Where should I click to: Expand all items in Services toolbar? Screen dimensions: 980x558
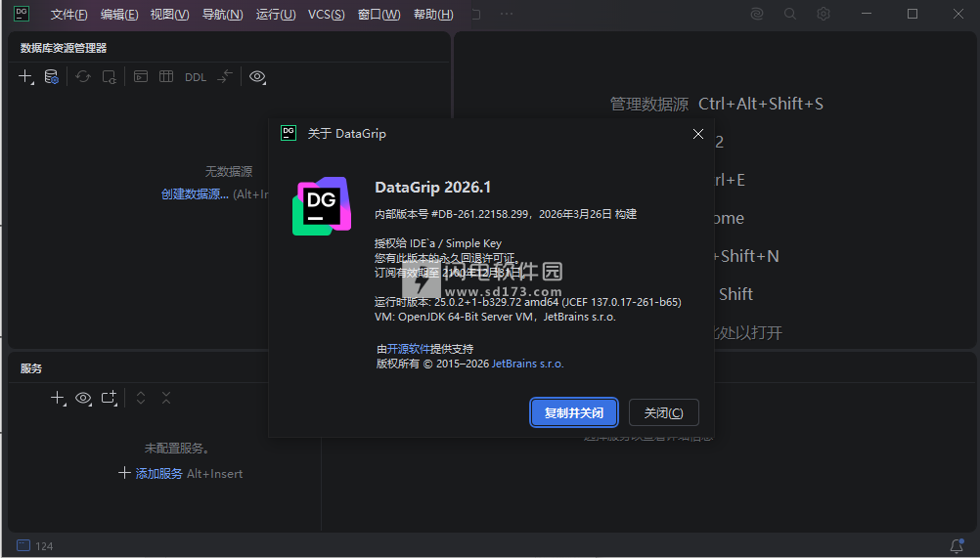[141, 398]
